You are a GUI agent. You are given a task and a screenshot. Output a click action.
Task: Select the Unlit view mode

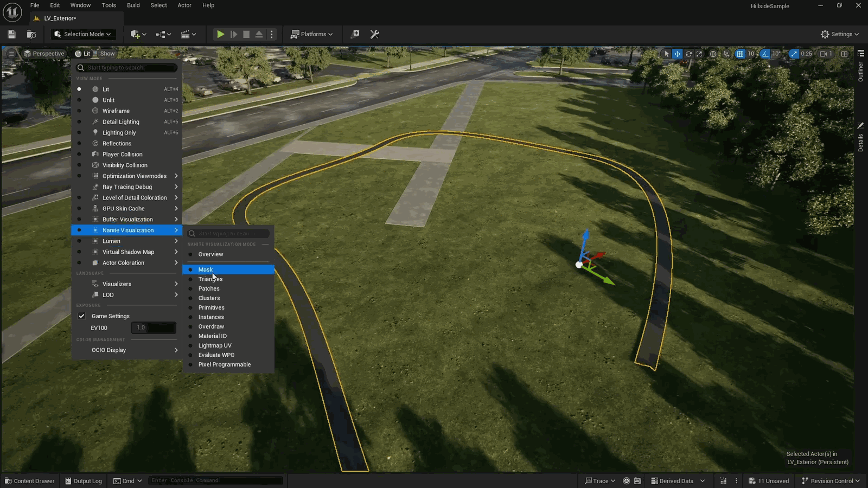click(126, 100)
